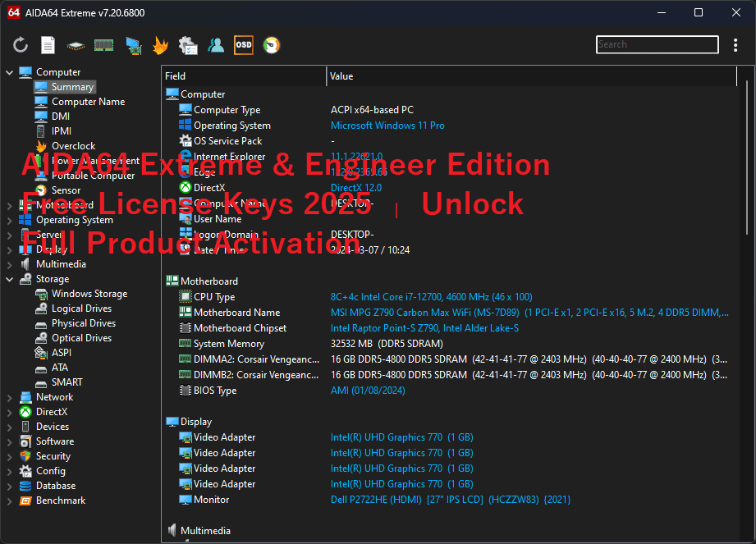This screenshot has height=544, width=756.
Task: Expand the Database tree node
Action: pos(9,487)
